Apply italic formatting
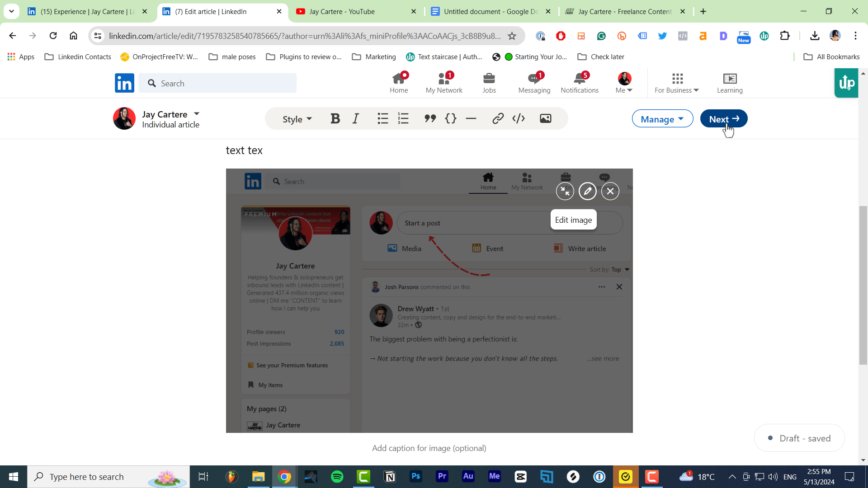 (x=355, y=118)
